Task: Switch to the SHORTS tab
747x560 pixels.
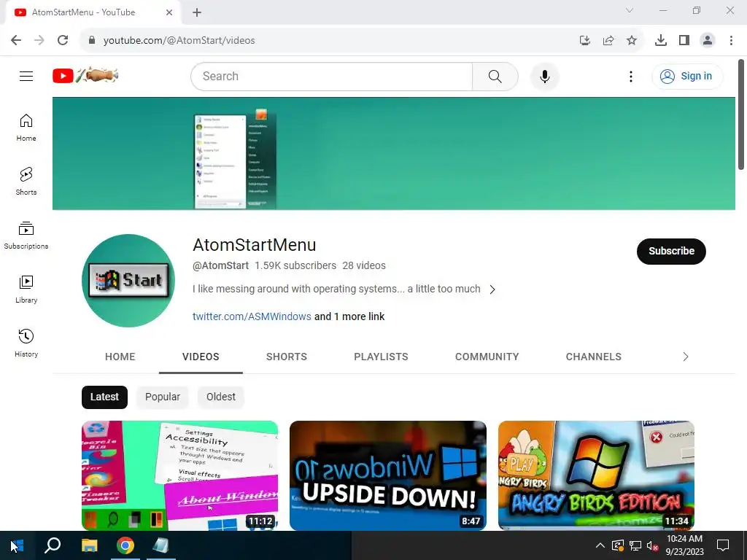Action: pyautogui.click(x=286, y=357)
